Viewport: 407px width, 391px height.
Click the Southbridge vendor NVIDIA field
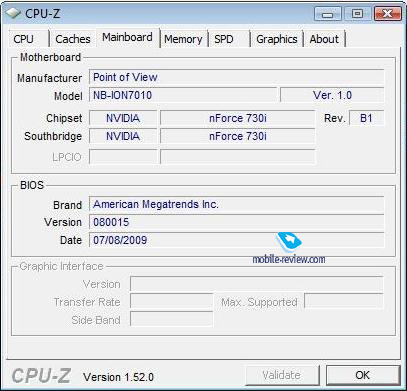[x=123, y=136]
